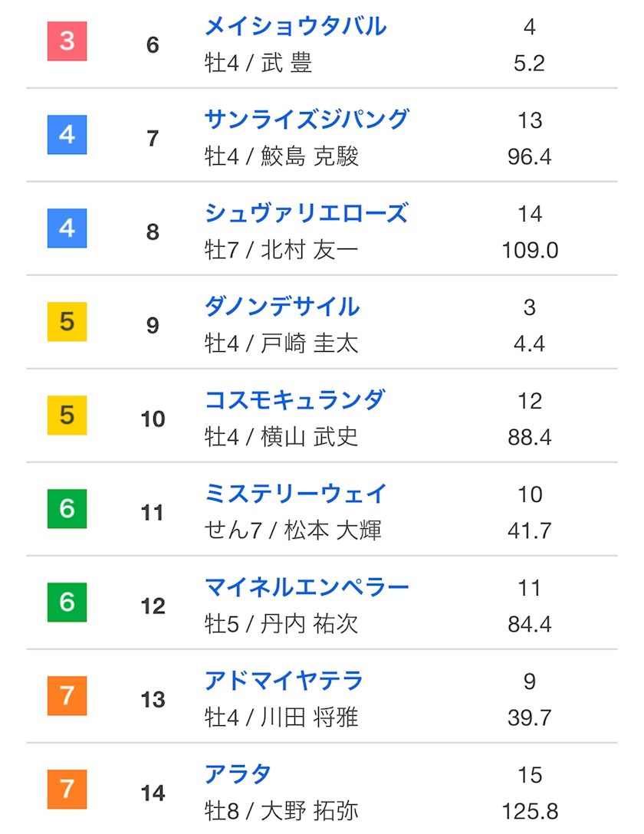Screen dimensions: 644x834
Task: Open アドマイヤテラ horse details
Action: click(284, 681)
